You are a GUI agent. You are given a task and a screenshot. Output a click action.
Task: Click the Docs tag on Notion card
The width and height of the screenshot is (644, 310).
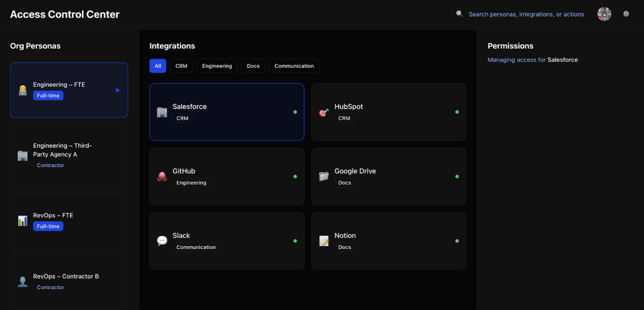pos(344,247)
